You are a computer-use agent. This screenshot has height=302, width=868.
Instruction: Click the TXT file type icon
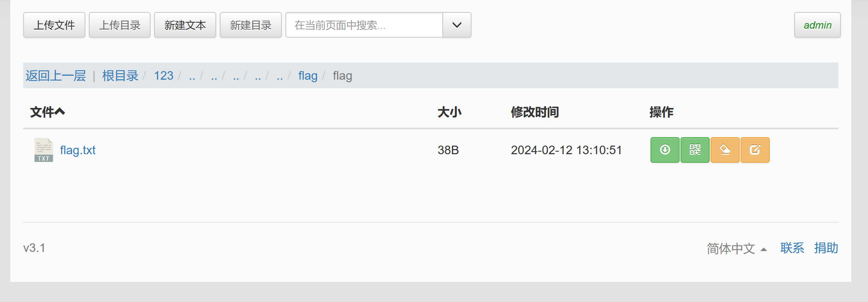tap(43, 150)
